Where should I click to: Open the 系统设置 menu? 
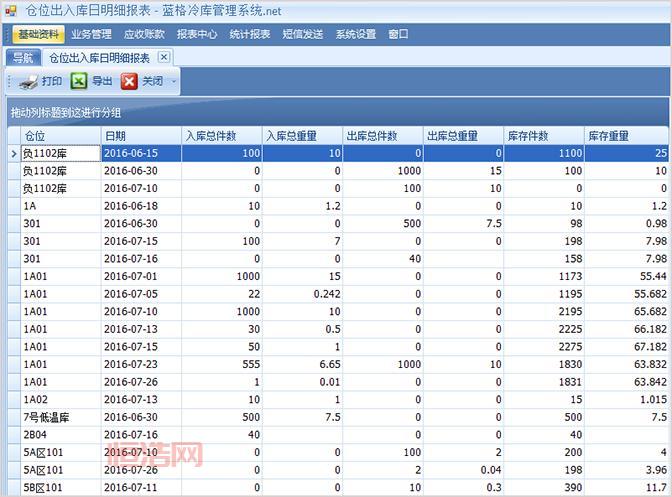(x=356, y=34)
